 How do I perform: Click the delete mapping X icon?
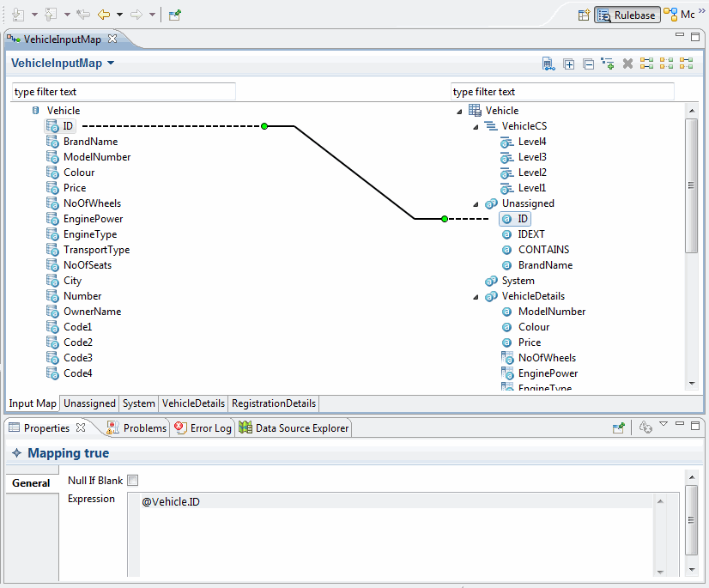(x=627, y=64)
